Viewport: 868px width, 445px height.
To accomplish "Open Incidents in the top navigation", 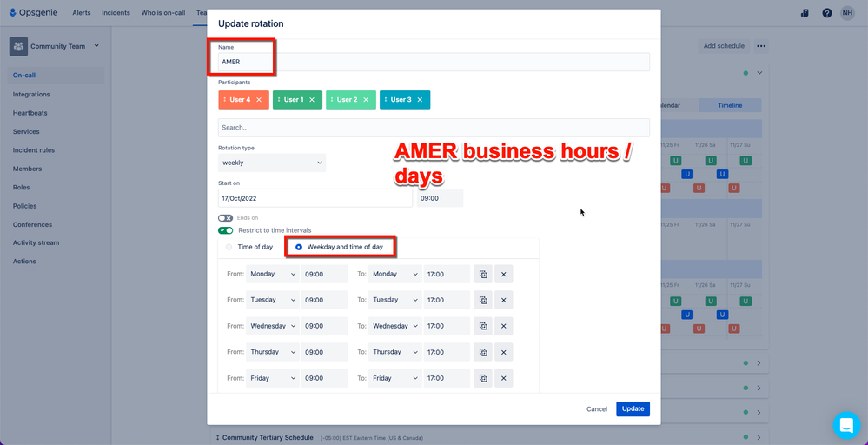I will pos(116,13).
